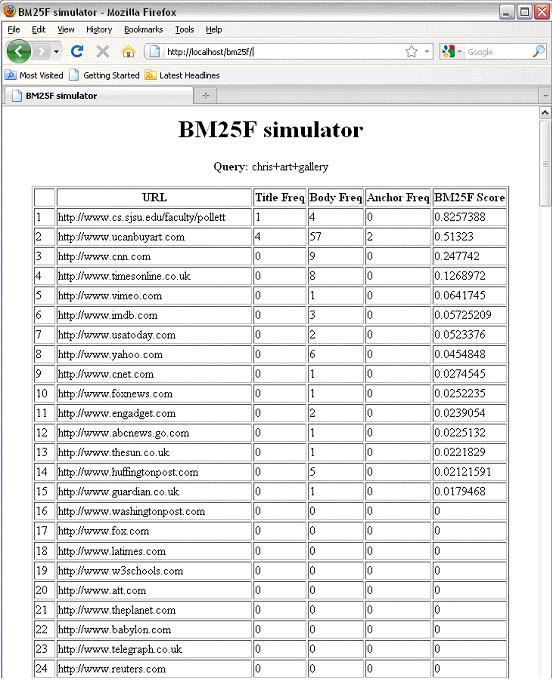Click the engadget.com URL cell

pos(154,413)
